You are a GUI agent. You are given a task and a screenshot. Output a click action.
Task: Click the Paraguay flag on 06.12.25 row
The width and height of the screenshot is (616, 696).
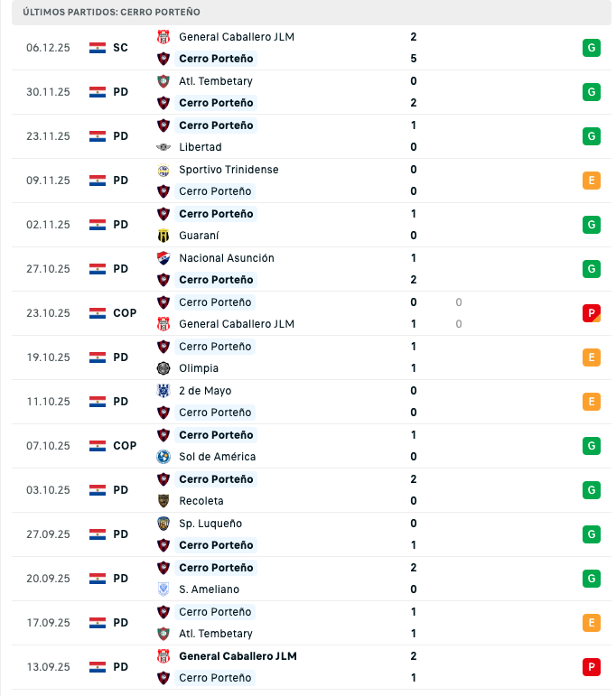click(x=98, y=48)
